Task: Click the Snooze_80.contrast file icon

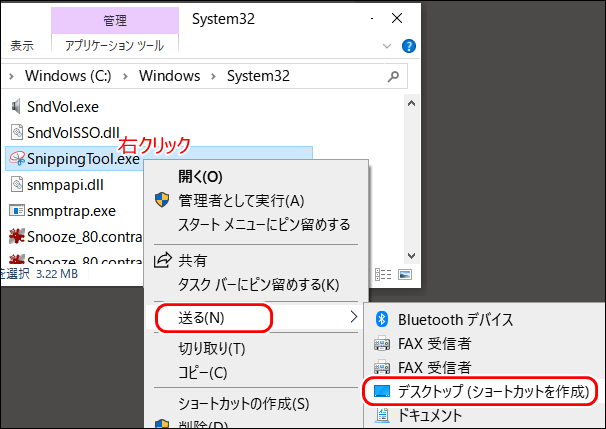Action: pyautogui.click(x=17, y=236)
